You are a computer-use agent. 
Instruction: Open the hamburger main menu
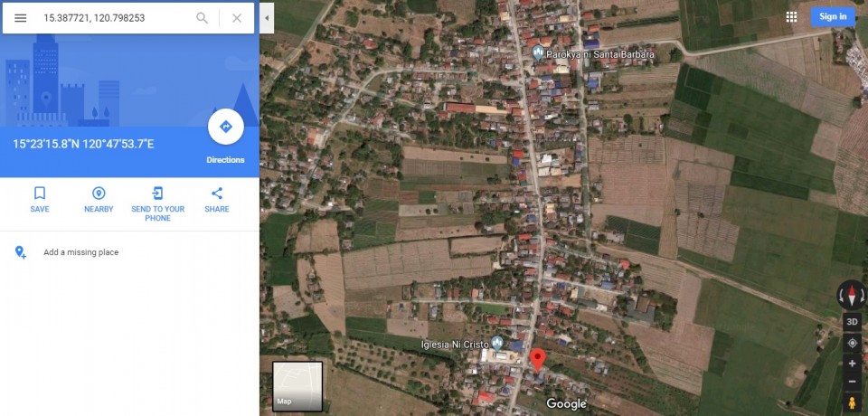click(20, 18)
